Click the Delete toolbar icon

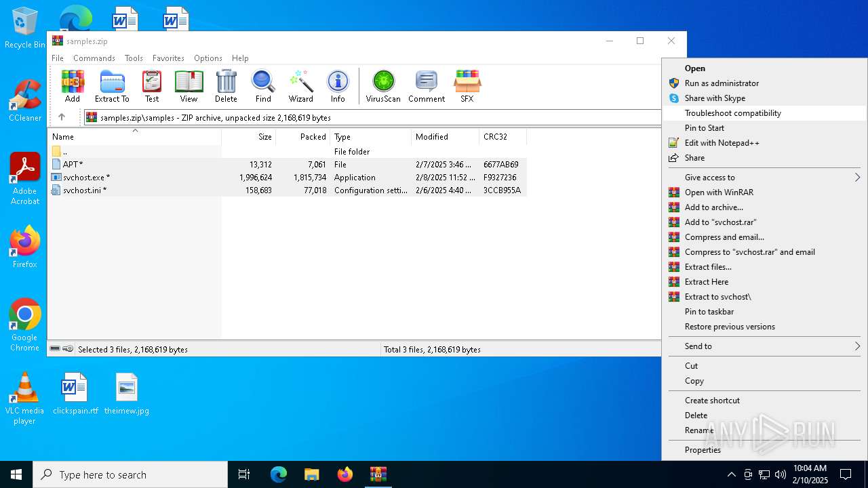click(x=226, y=86)
